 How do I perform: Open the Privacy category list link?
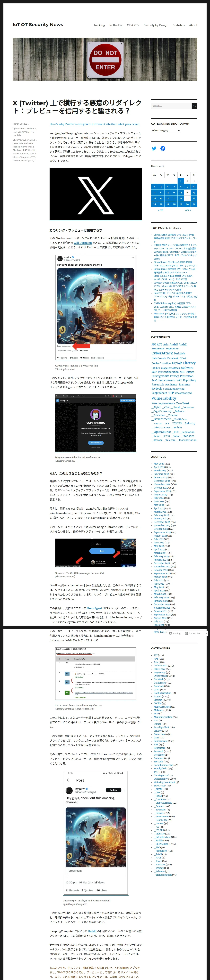(158, 730)
